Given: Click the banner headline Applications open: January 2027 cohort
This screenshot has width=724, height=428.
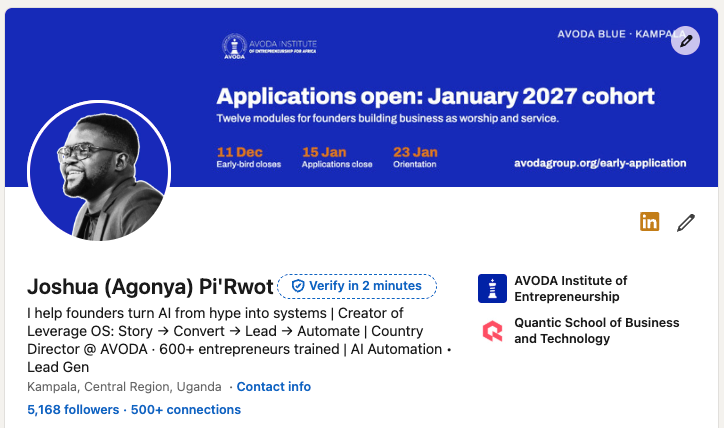Looking at the screenshot, I should (435, 96).
